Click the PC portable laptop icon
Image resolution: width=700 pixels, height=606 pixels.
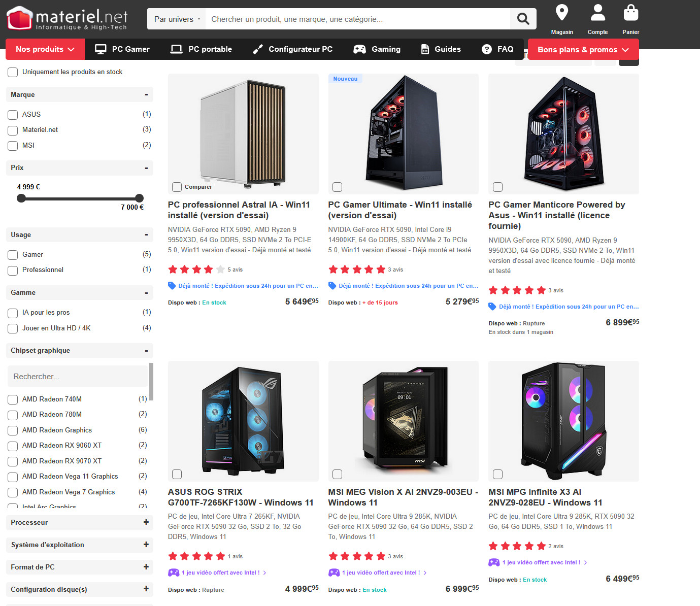(x=176, y=49)
